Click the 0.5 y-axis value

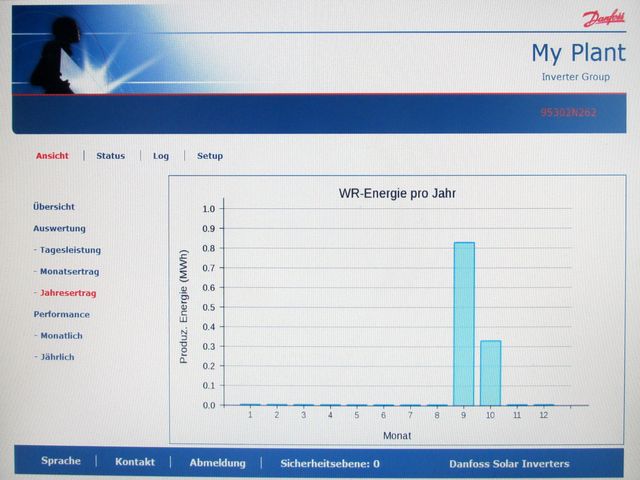click(209, 307)
